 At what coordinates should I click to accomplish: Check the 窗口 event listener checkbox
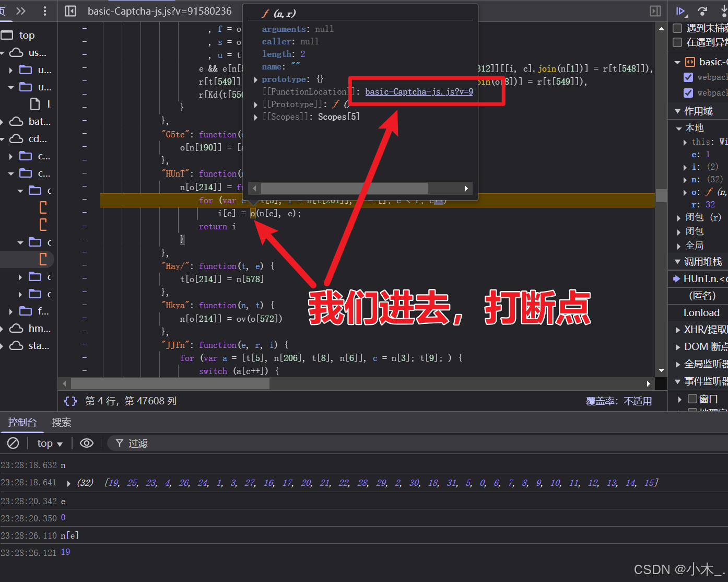point(692,399)
